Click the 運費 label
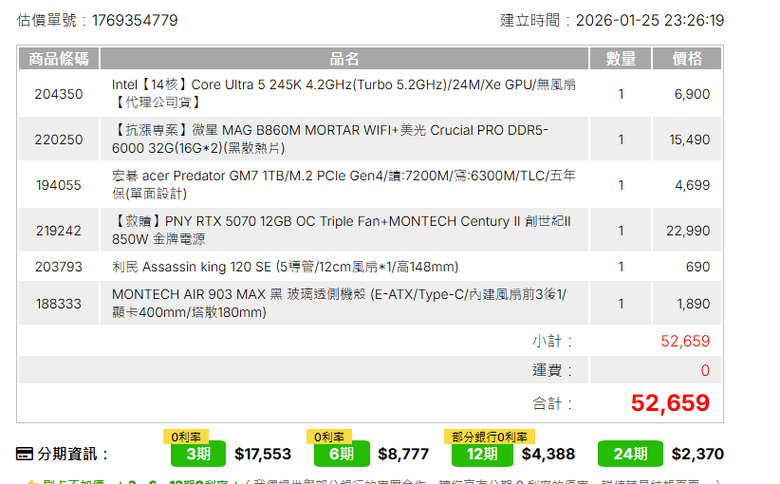 [552, 370]
